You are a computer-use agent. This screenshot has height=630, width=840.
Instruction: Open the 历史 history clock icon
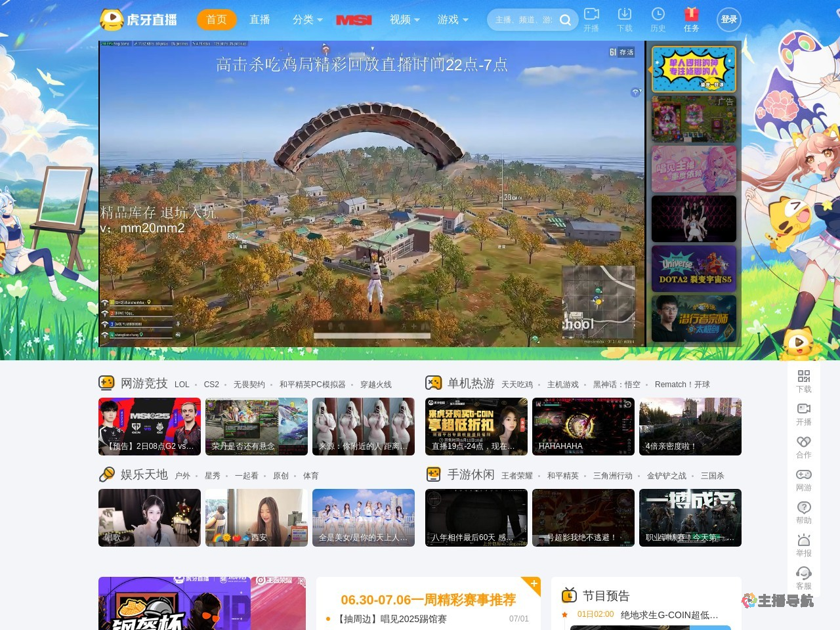658,14
